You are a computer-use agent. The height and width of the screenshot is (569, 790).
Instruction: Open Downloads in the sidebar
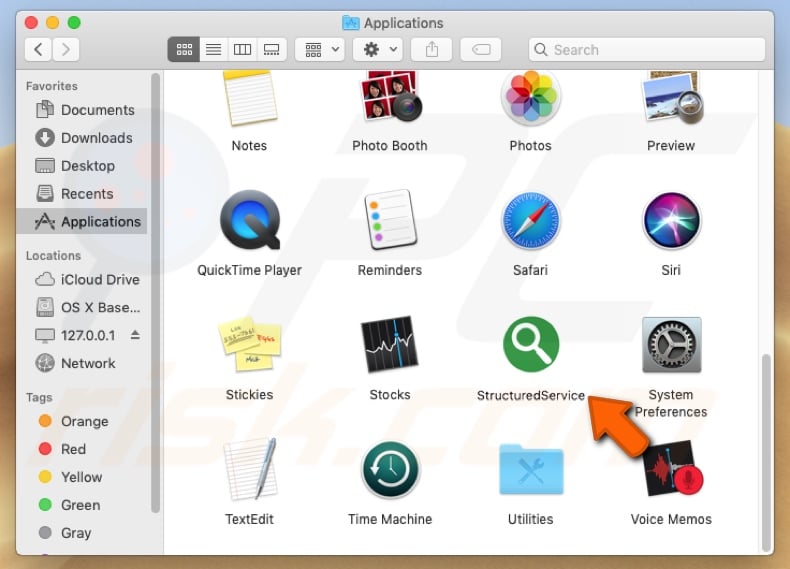[84, 138]
